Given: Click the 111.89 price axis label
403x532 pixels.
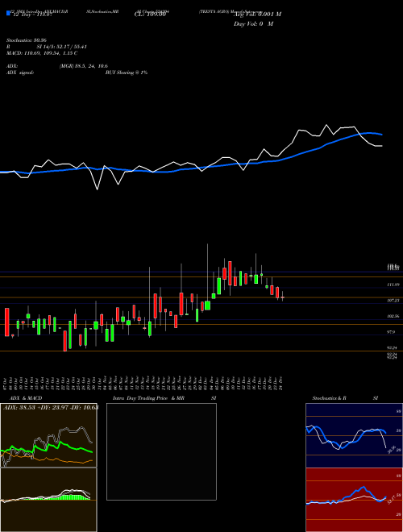Looking at the screenshot, I should (x=393, y=285).
